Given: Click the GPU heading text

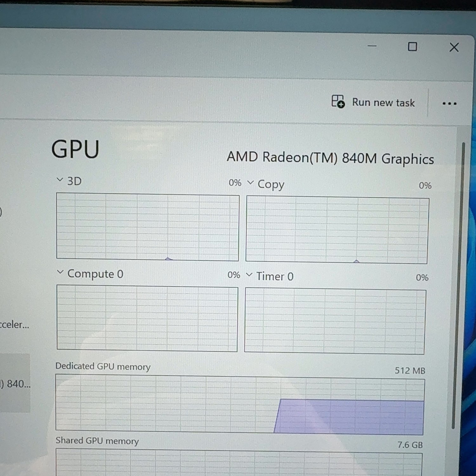Looking at the screenshot, I should tap(75, 149).
